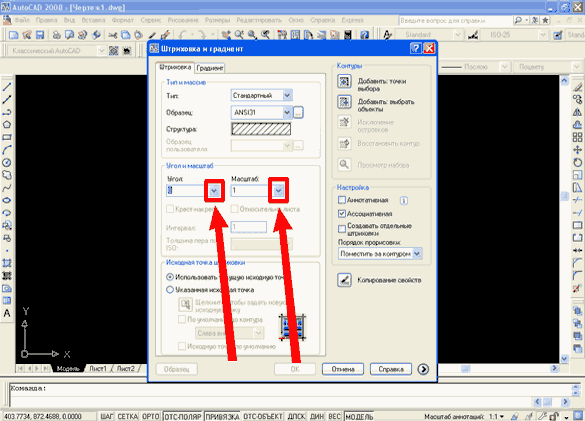This screenshot has width=585, height=421.
Task: Select the 'Указанная исходная точка' radio button
Action: click(x=170, y=290)
